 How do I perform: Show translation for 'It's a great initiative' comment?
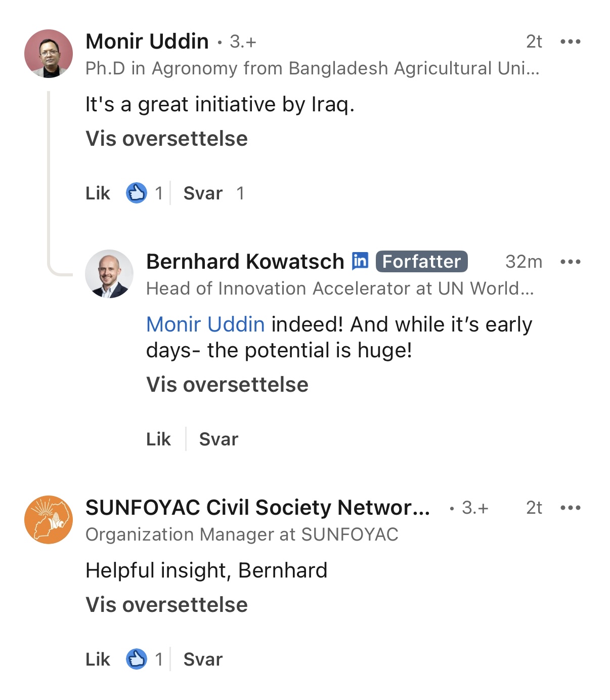(x=166, y=139)
